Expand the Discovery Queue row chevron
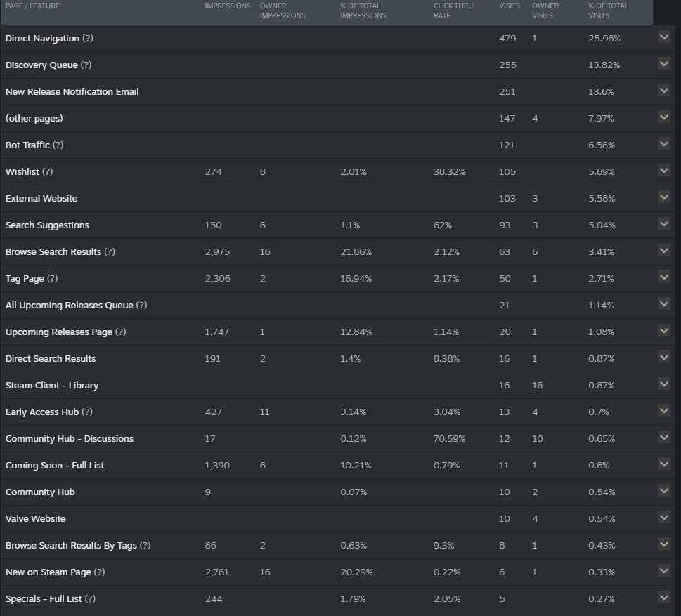The width and height of the screenshot is (681, 616). [663, 64]
